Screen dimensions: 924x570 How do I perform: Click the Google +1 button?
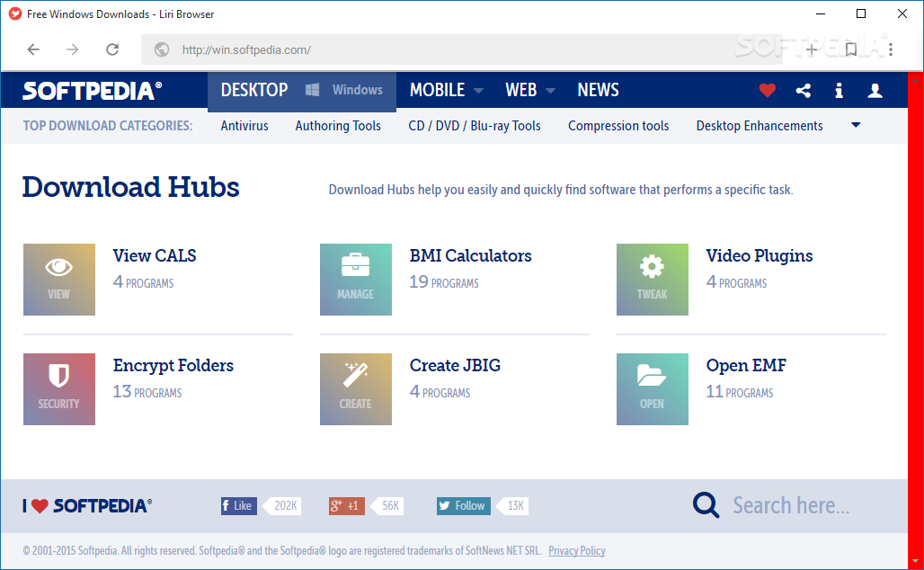coord(347,506)
